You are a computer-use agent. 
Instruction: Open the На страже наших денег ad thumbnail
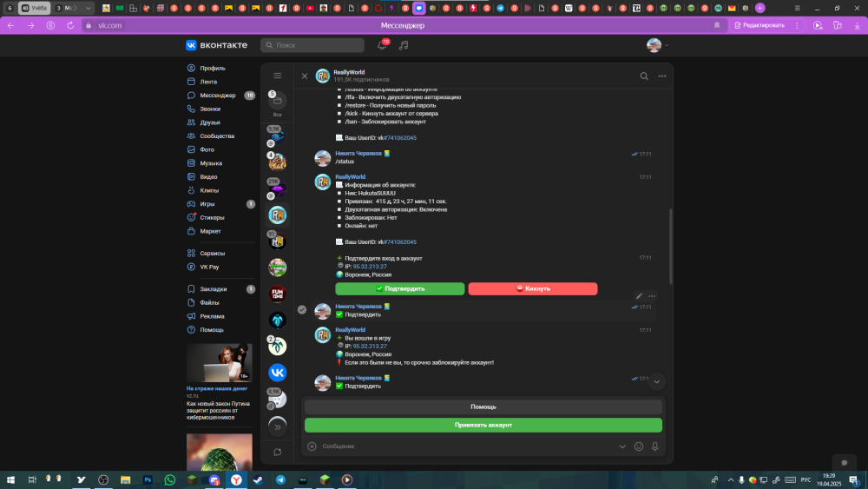click(x=220, y=363)
